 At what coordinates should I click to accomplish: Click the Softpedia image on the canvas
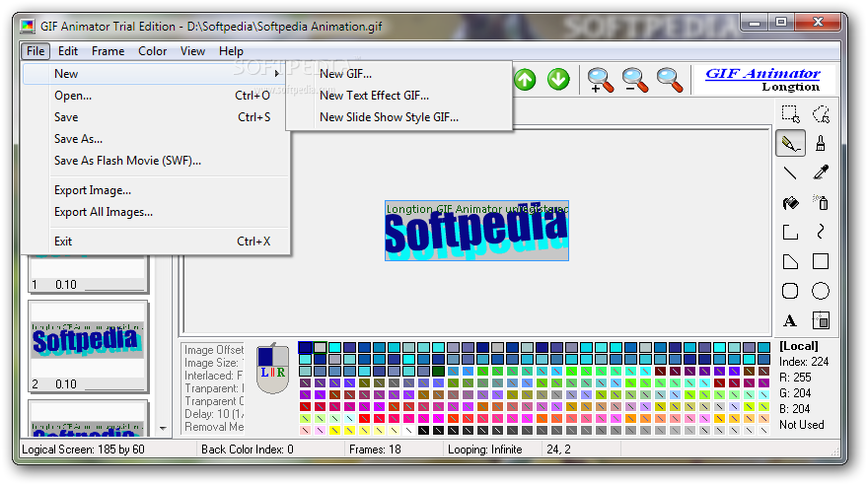click(476, 231)
